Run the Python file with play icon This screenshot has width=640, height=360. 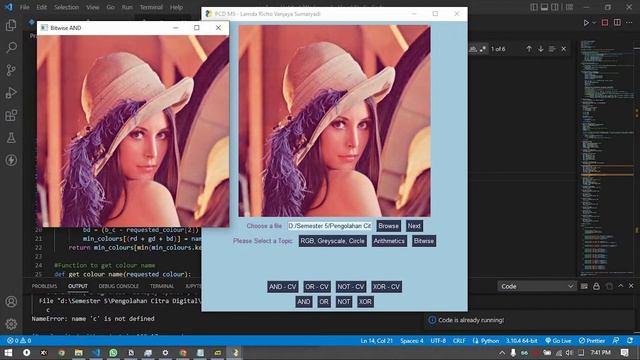click(x=586, y=23)
